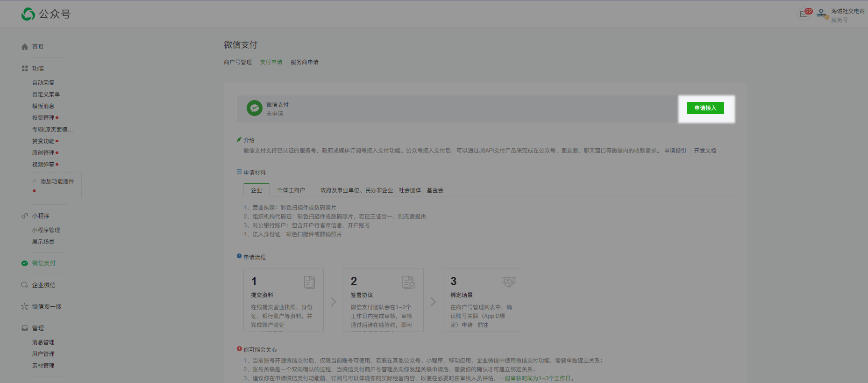This screenshot has height=383, width=868.
Task: Switch to 商户号管理 tab
Action: point(238,62)
